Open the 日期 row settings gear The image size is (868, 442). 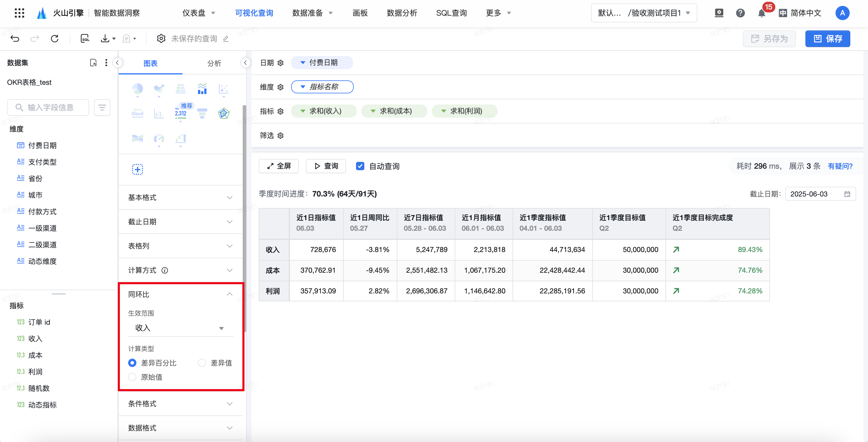280,63
